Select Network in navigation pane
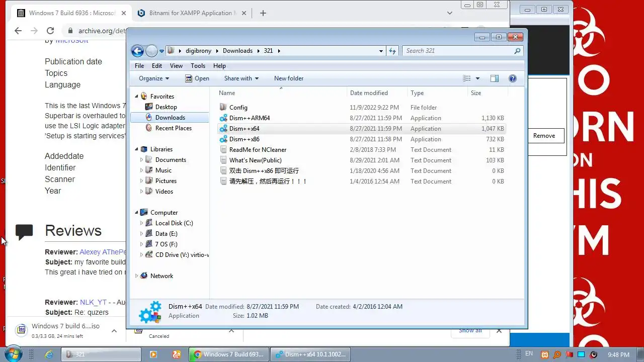 click(x=156, y=276)
